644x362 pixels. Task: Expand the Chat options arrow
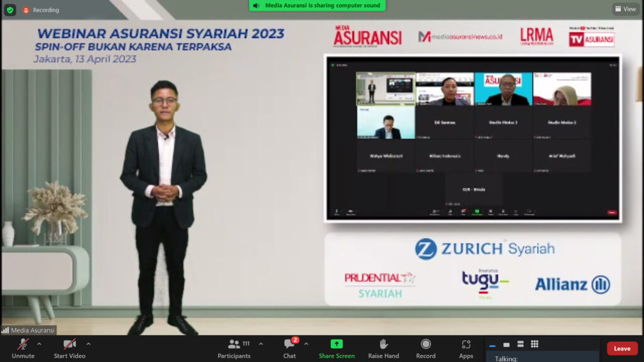click(x=306, y=344)
